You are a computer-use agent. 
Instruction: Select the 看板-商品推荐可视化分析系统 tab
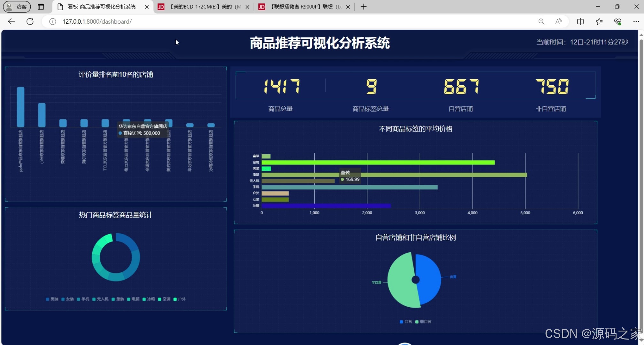(x=102, y=7)
